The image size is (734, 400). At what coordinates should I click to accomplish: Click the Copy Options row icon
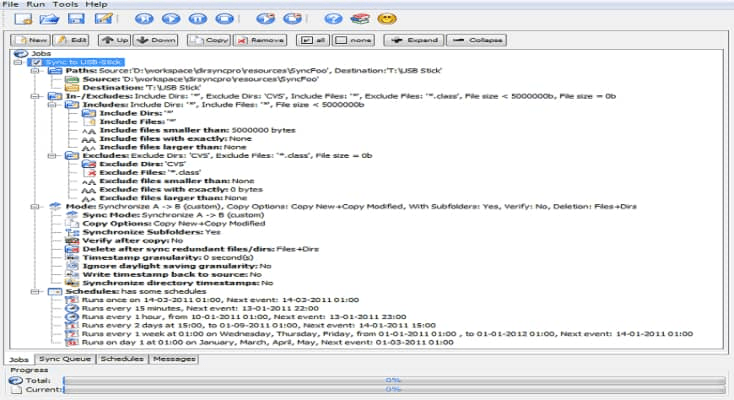[x=73, y=223]
